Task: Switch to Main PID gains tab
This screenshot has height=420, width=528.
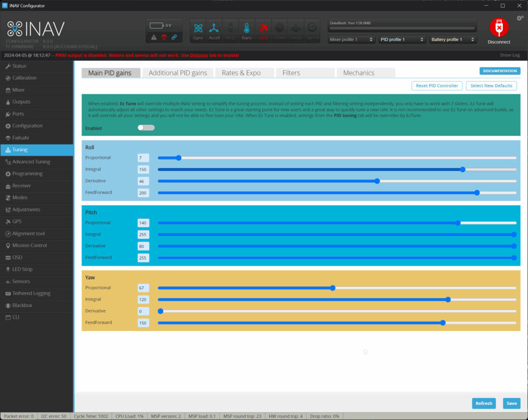Action: [x=111, y=73]
